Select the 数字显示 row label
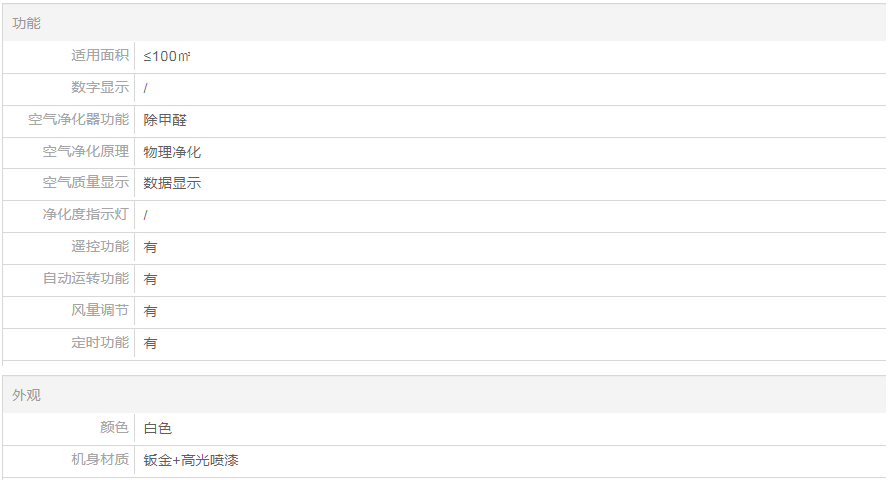The image size is (891, 480). 100,88
